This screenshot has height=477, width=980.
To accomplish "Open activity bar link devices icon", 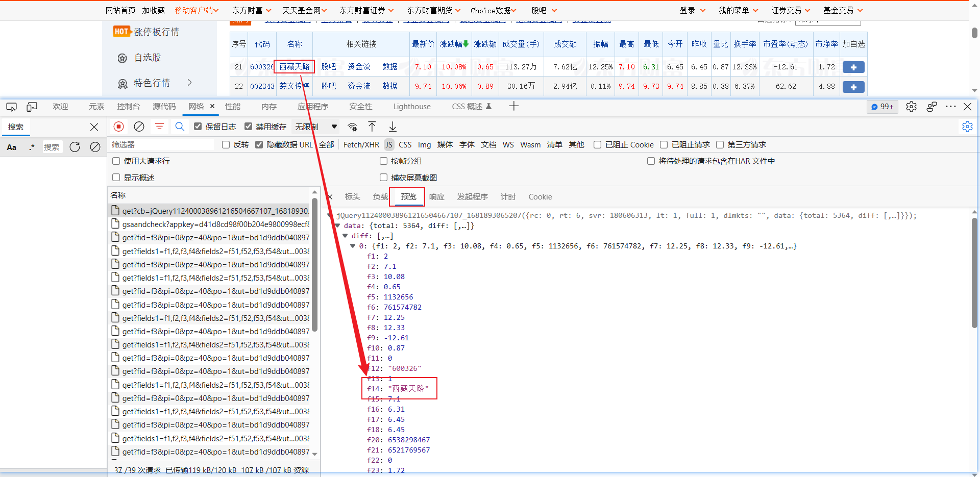I will point(932,107).
